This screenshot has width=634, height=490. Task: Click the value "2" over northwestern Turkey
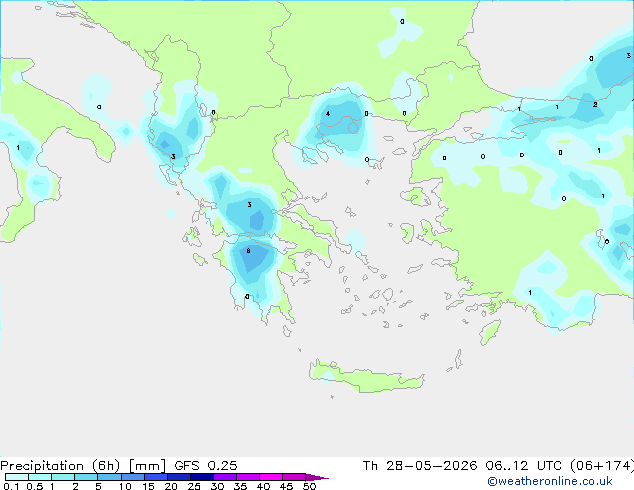point(595,105)
